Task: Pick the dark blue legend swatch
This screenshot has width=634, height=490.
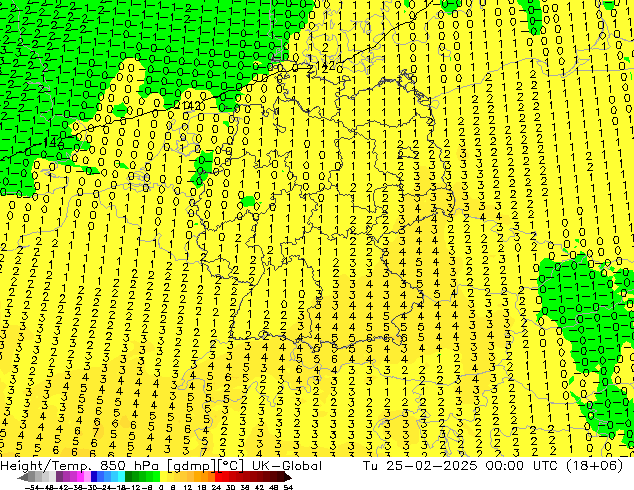Action: [x=94, y=477]
